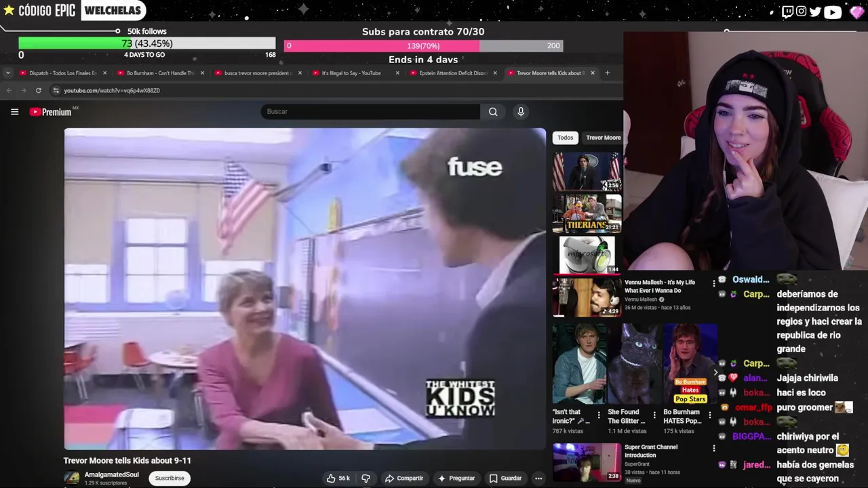Close the Trevor Moore tells Kids tab
The image size is (868, 488).
point(593,73)
